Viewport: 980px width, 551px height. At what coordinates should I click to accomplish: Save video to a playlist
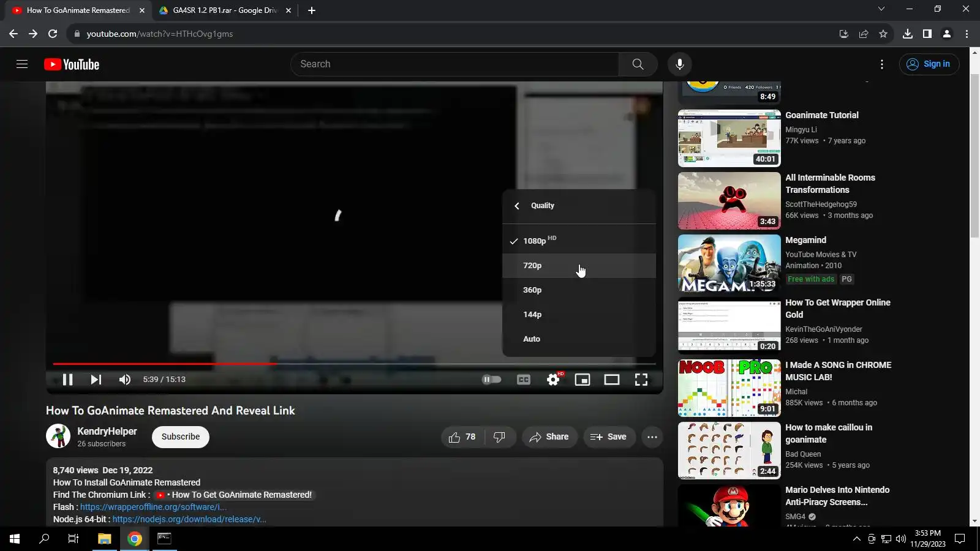click(x=608, y=437)
